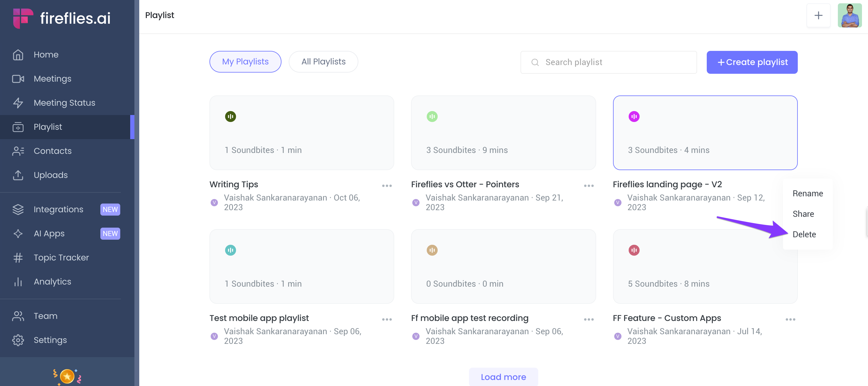Open the Fireflies vs Otter playlist card
The image size is (868, 386).
503,133
